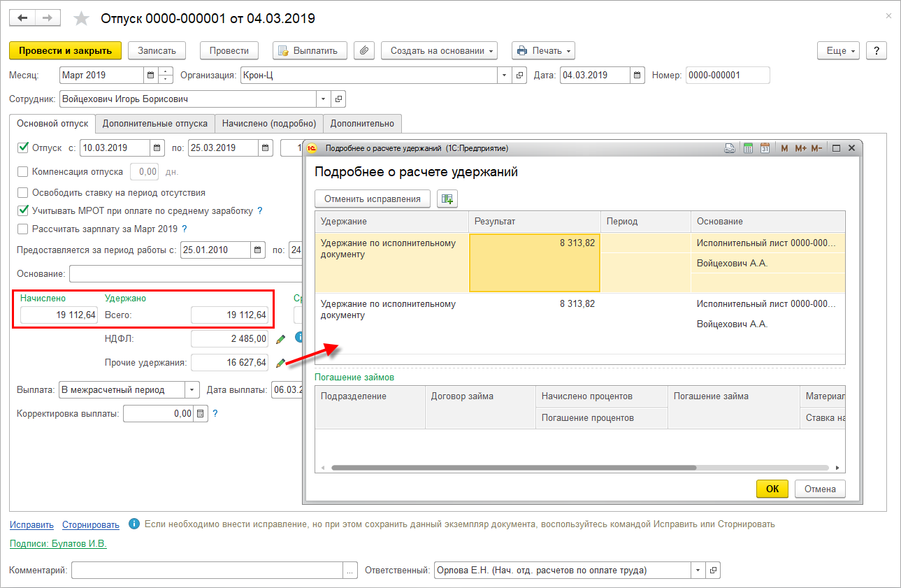This screenshot has width=901, height=588.
Task: Click the Комментарий input field
Action: (207, 571)
